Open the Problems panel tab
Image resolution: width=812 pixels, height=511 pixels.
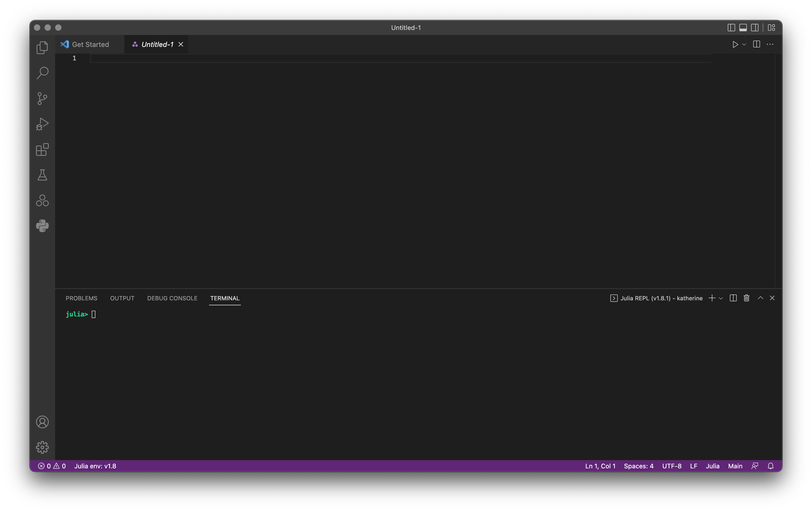pyautogui.click(x=81, y=298)
